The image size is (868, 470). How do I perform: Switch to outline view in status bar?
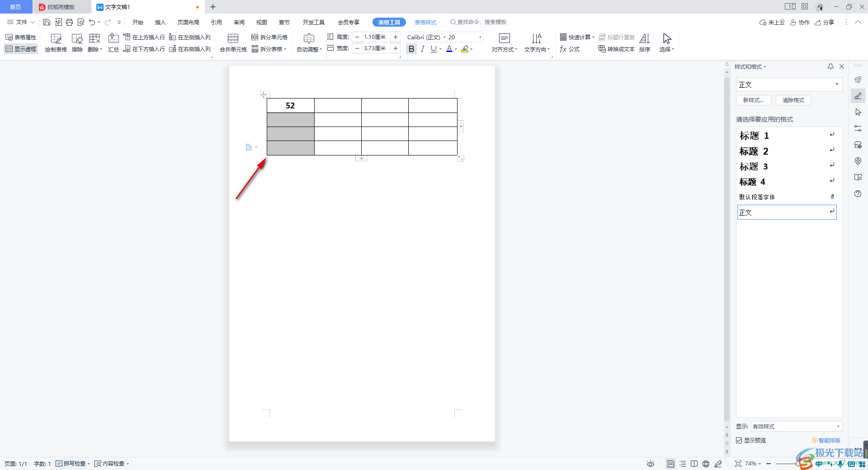point(683,464)
